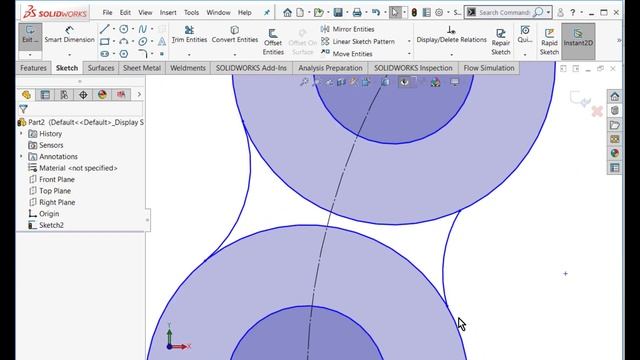
Task: Click Move Entities
Action: 347,53
